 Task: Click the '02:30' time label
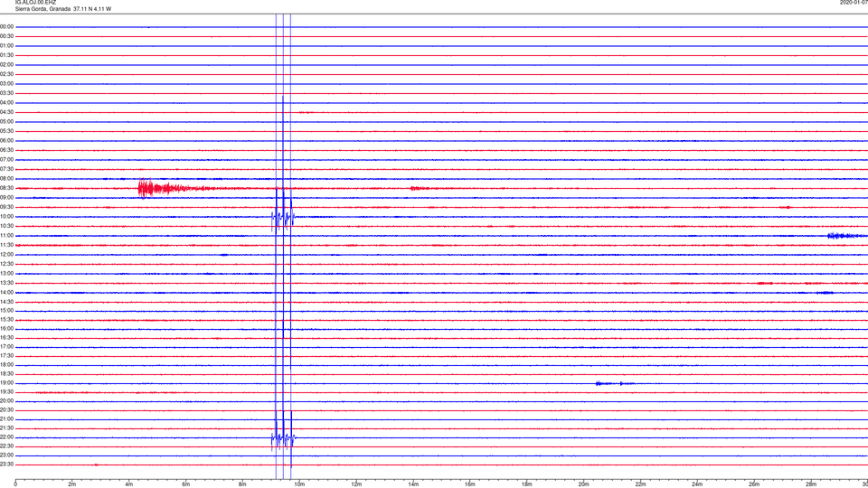coord(6,74)
